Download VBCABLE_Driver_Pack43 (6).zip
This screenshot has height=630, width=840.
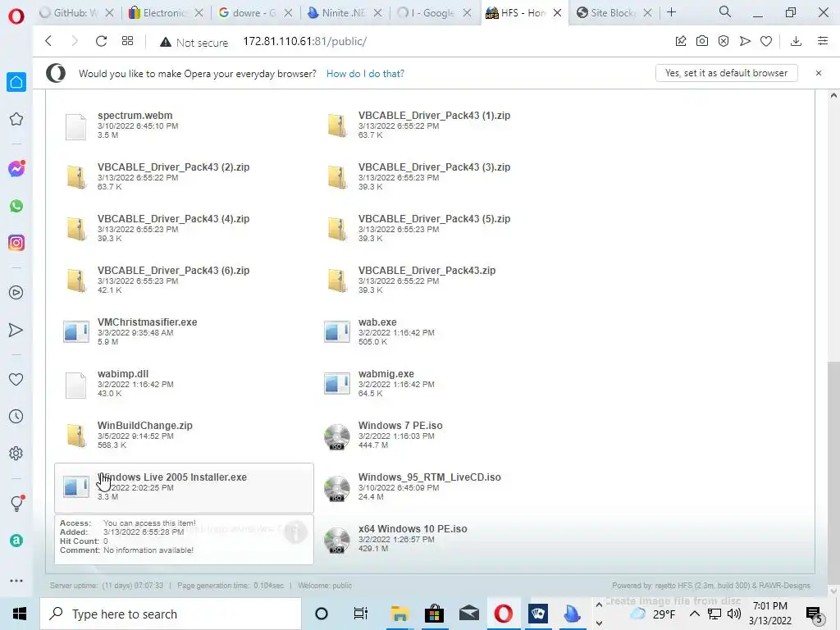[174, 271]
